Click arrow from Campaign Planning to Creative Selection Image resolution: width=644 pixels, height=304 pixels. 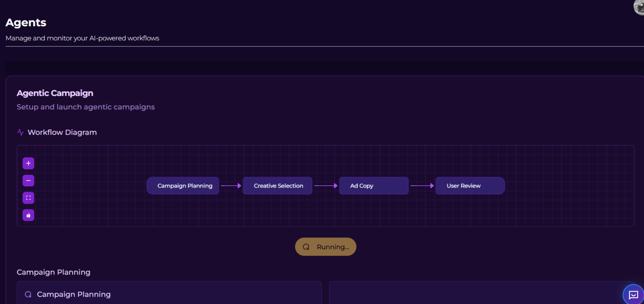231,186
